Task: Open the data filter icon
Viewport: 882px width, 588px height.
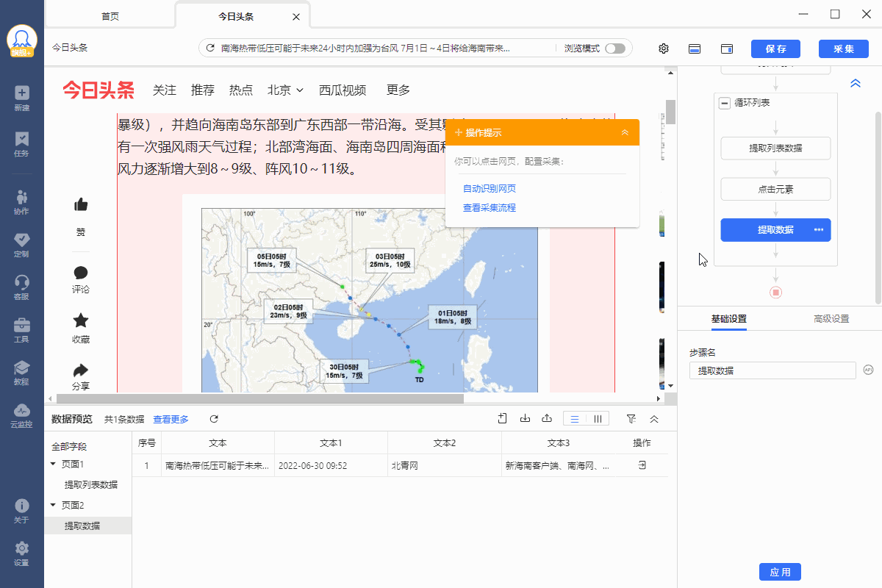Action: 631,418
